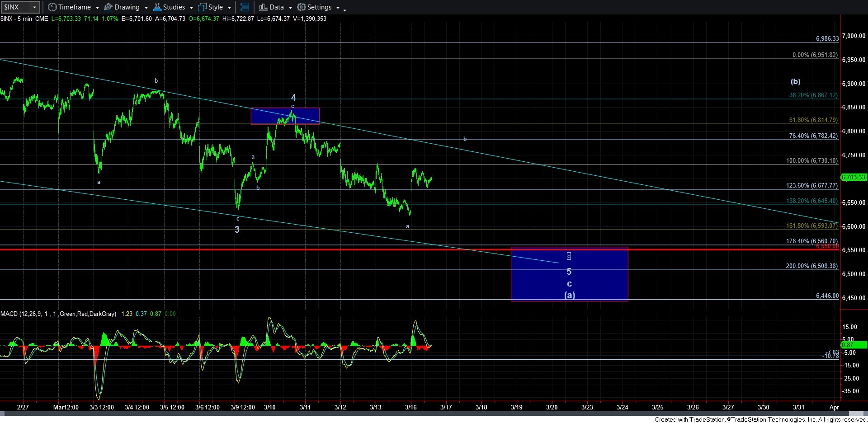Click the blue stacked-panels toolbar icon
868x423 pixels.
(x=245, y=7)
